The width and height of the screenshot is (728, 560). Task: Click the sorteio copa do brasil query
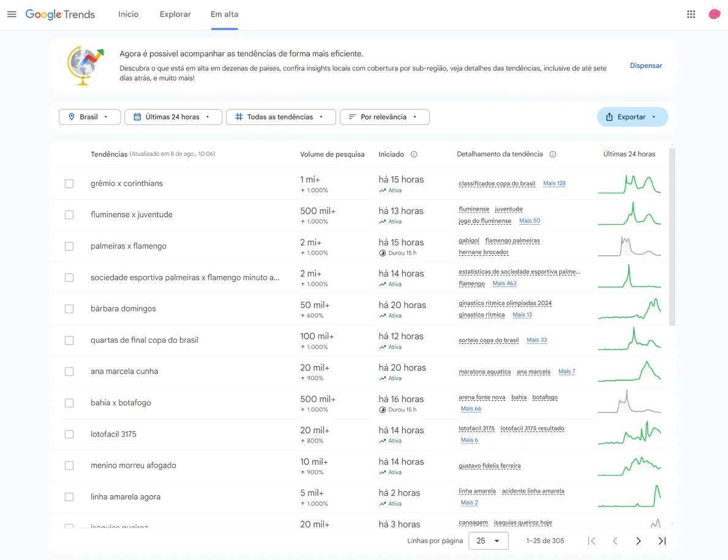489,340
